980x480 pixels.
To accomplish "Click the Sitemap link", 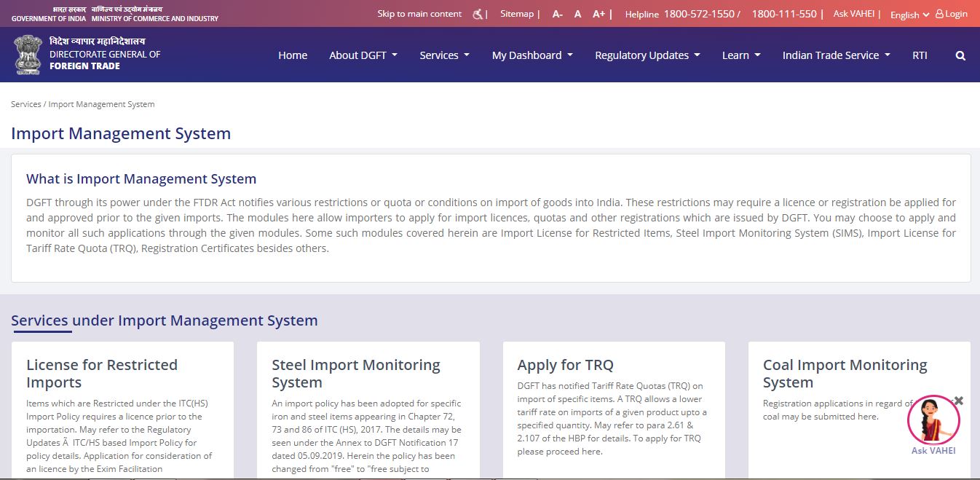I will (516, 13).
